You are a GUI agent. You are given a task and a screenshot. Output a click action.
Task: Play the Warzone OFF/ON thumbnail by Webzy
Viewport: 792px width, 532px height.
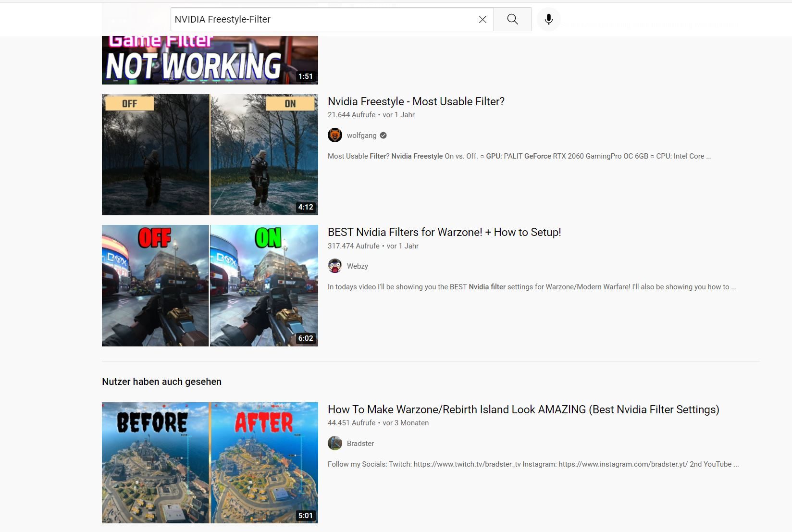point(210,285)
